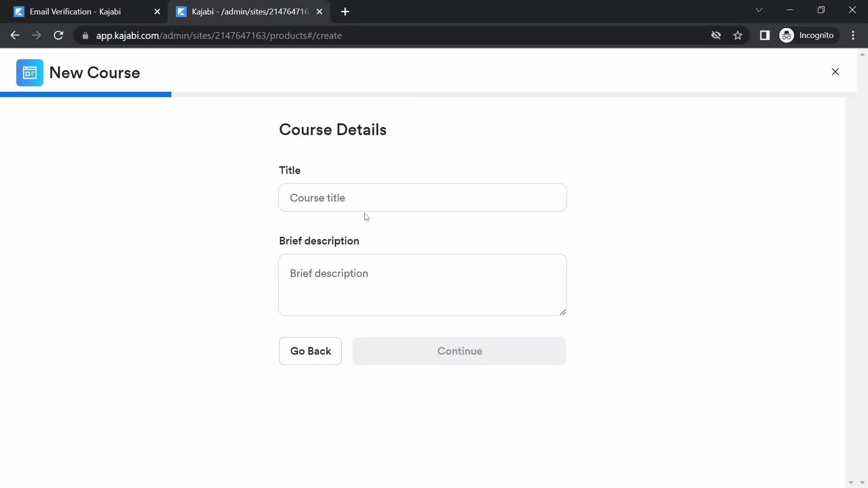Focus the Course title input field
This screenshot has height=488, width=868.
pos(422,197)
